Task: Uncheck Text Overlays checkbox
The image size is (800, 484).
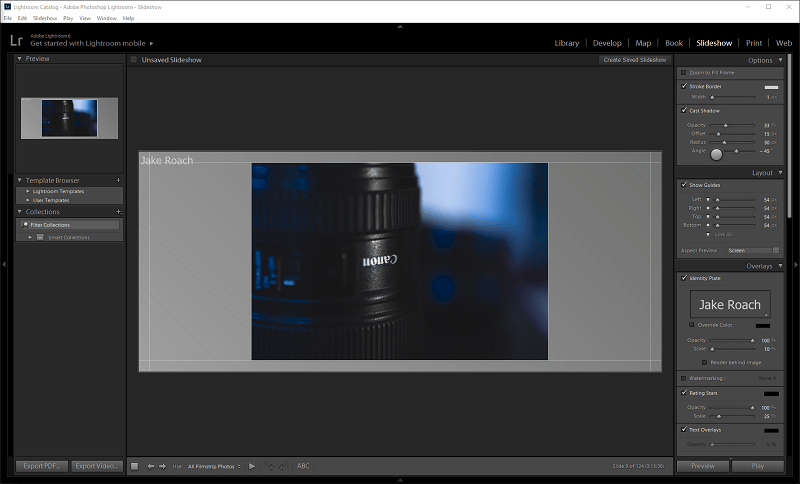Action: point(684,429)
